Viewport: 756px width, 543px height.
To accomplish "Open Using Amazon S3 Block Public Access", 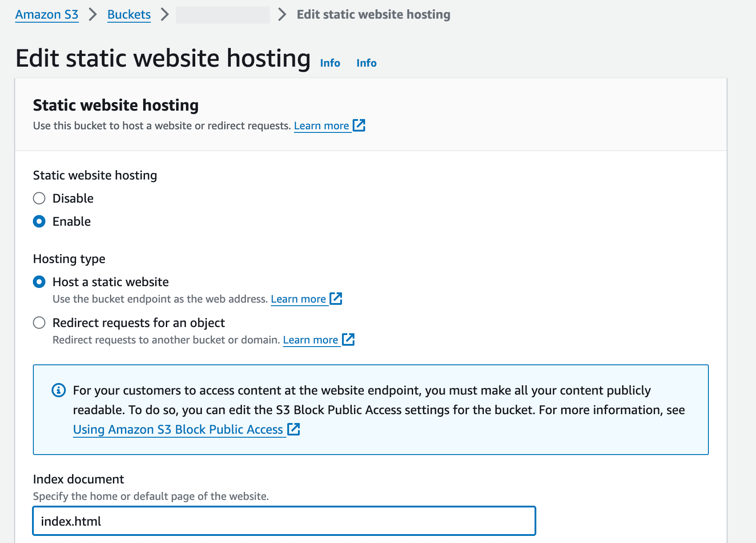I will point(178,429).
